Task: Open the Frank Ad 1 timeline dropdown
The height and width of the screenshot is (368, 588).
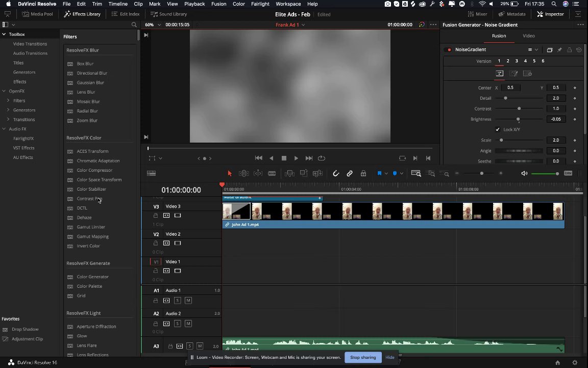Action: click(290, 25)
